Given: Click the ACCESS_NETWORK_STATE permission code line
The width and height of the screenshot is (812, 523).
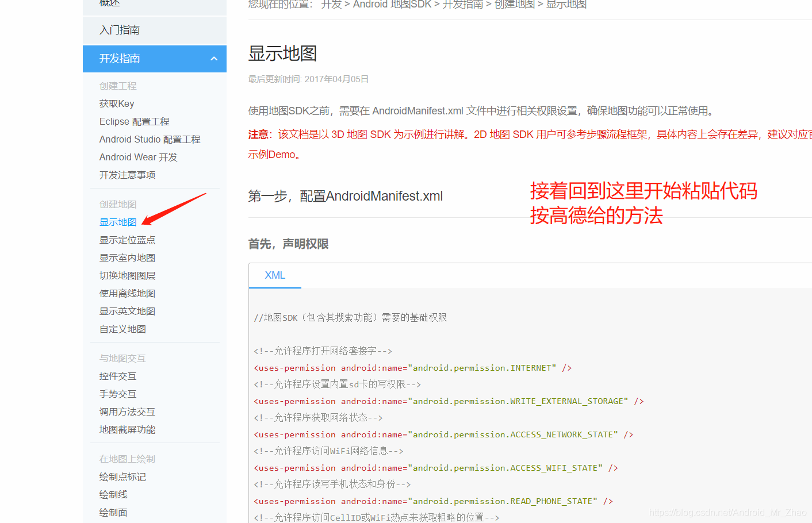Looking at the screenshot, I should (443, 434).
